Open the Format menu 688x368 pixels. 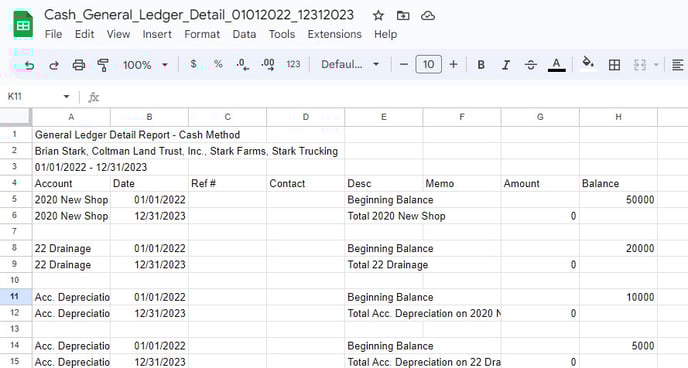[202, 34]
